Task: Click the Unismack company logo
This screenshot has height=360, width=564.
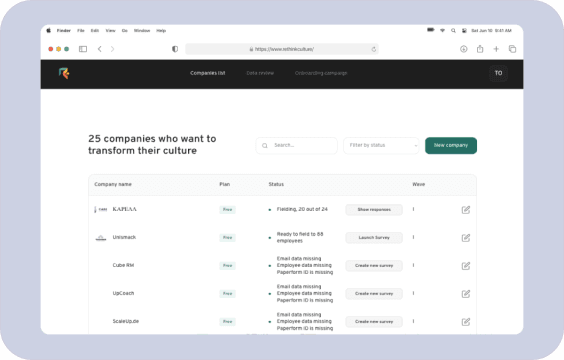Action: point(101,238)
